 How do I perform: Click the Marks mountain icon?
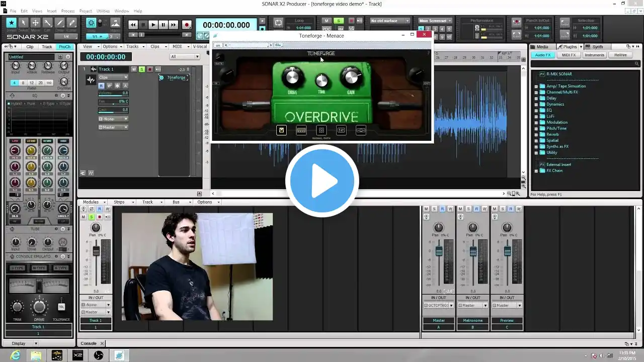[x=115, y=23]
